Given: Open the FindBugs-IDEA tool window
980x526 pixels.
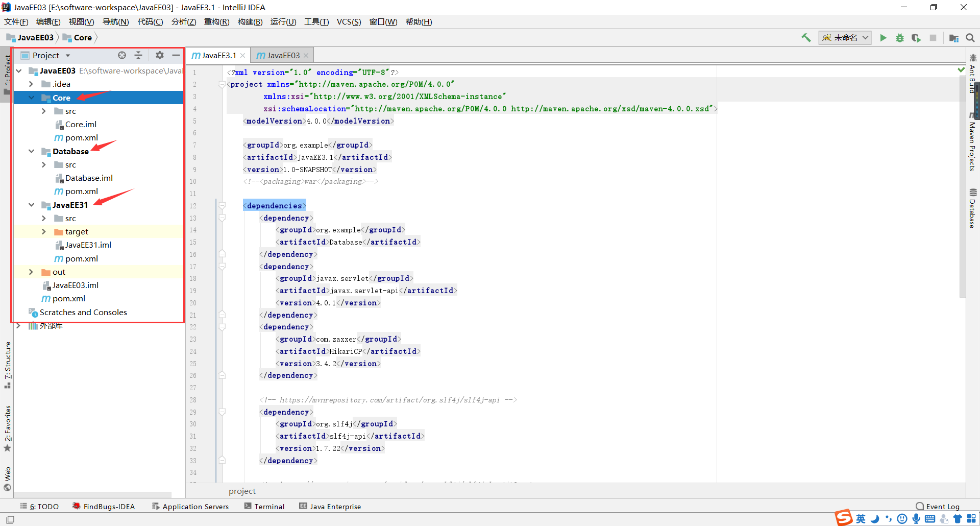Looking at the screenshot, I should [104, 507].
